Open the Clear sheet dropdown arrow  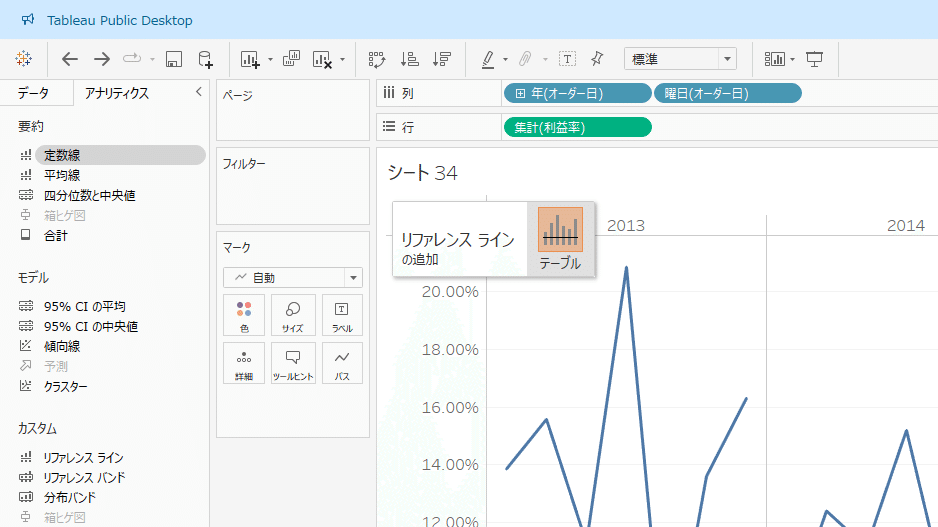click(342, 59)
